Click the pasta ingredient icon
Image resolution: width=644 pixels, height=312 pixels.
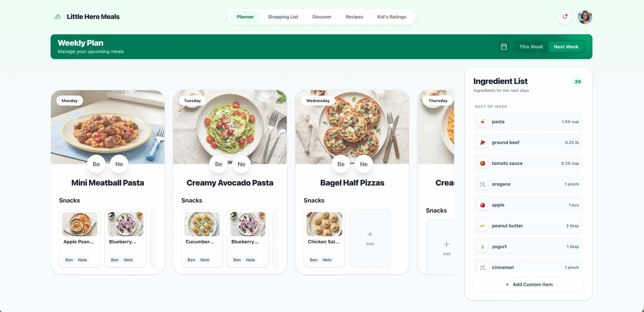pos(482,122)
